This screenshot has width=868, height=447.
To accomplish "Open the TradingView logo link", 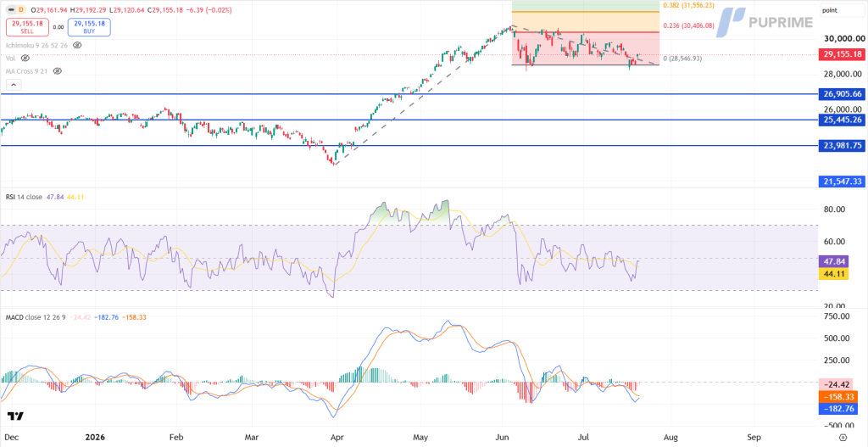I will (x=15, y=416).
